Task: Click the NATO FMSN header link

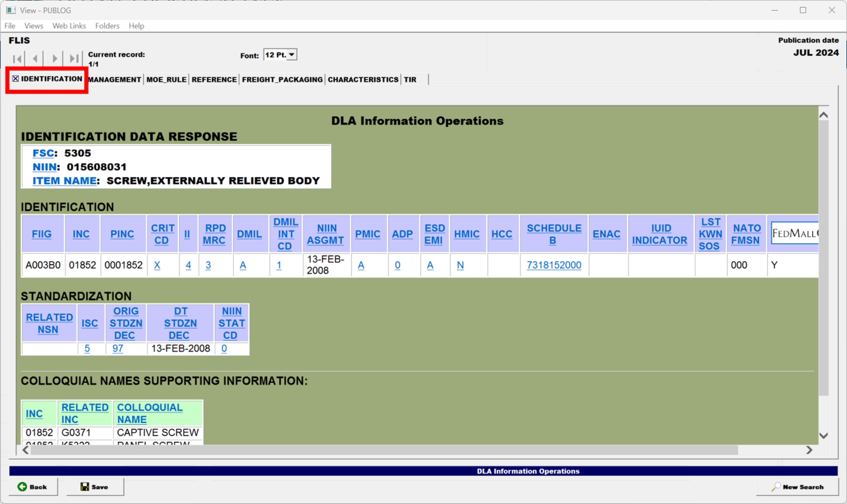Action: [746, 234]
